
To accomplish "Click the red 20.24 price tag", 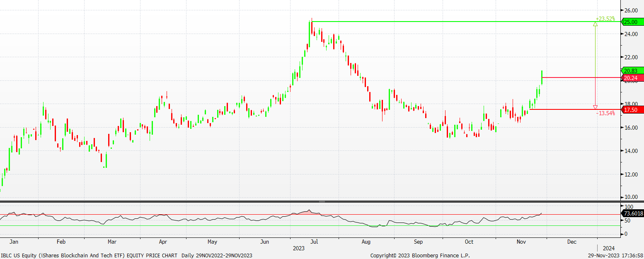I will [x=633, y=77].
